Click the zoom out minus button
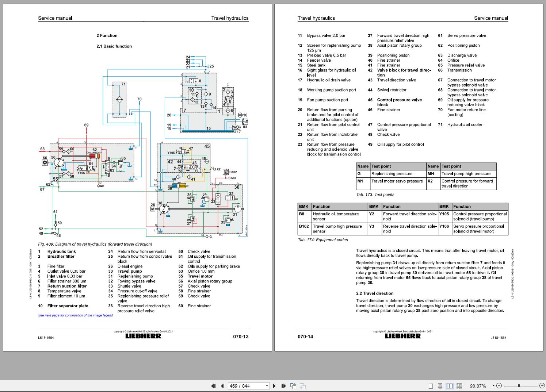546x392 pixels. [499, 386]
